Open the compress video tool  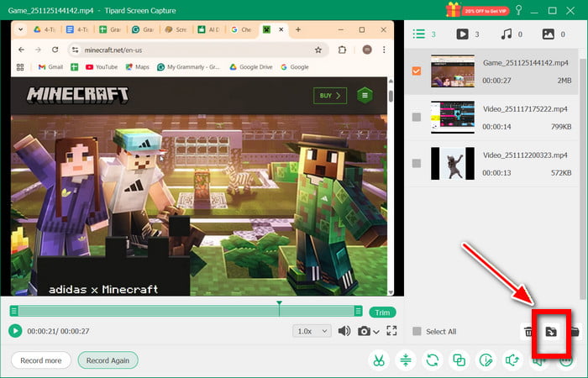point(406,360)
